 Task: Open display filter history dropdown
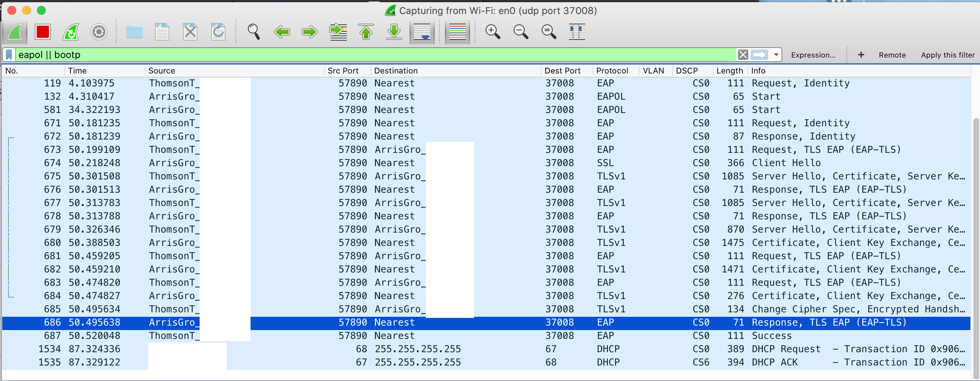(x=776, y=55)
